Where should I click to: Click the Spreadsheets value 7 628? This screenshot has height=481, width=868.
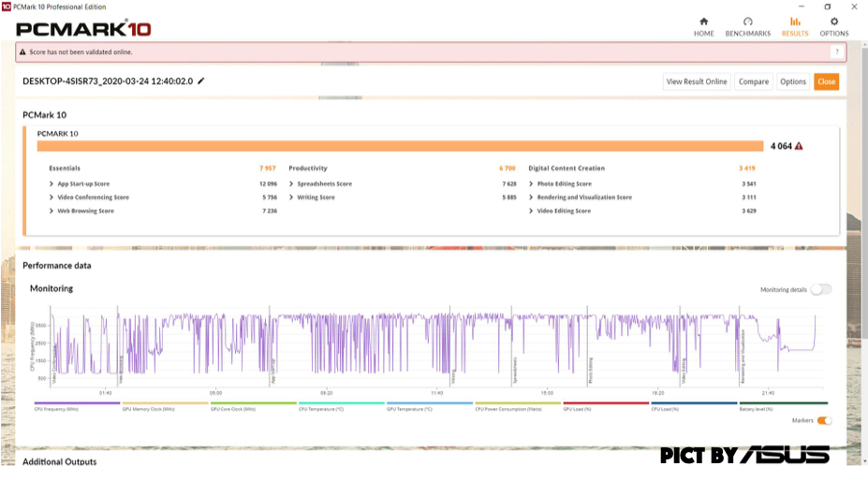tap(509, 183)
